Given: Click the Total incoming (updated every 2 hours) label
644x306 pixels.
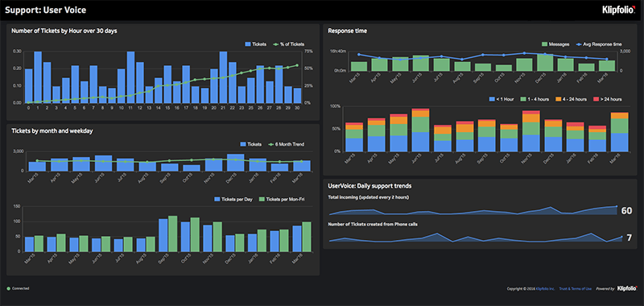Looking at the screenshot, I should 368,197.
